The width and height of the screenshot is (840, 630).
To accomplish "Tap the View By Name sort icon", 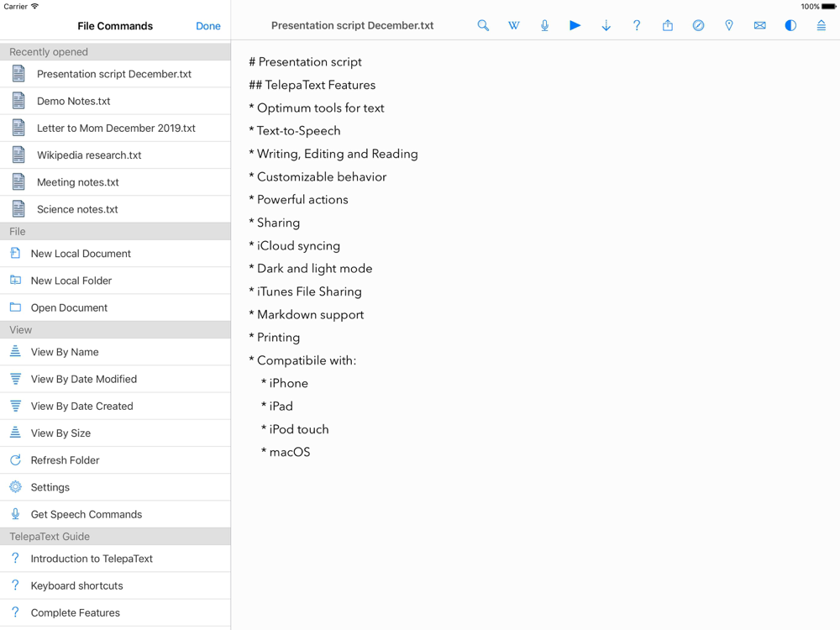I will click(15, 351).
